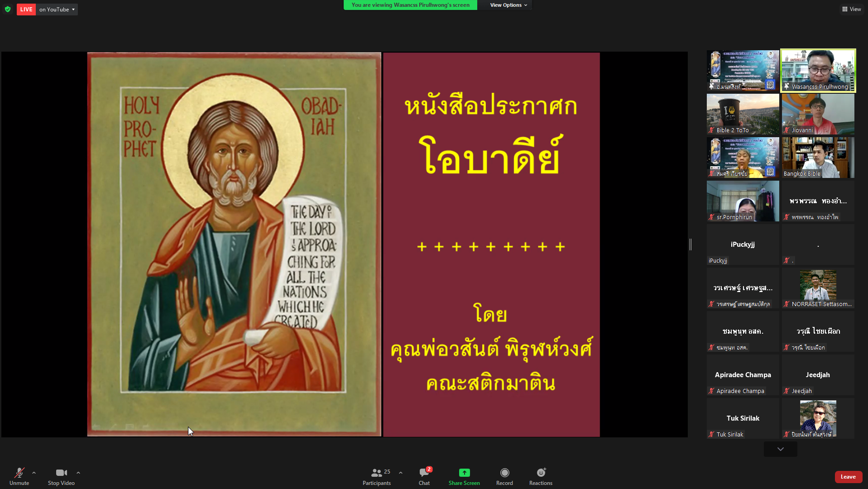Click muted mic icon on Tuk Sirilak tile

coord(712,435)
